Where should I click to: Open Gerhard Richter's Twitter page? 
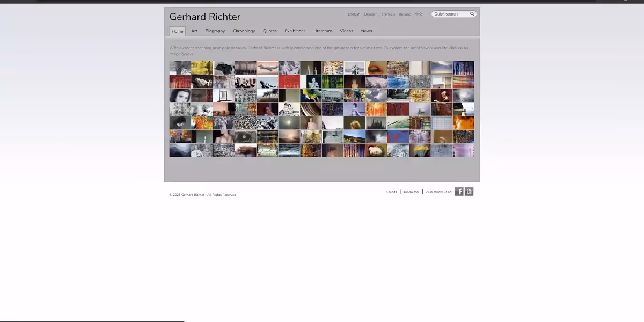[469, 191]
